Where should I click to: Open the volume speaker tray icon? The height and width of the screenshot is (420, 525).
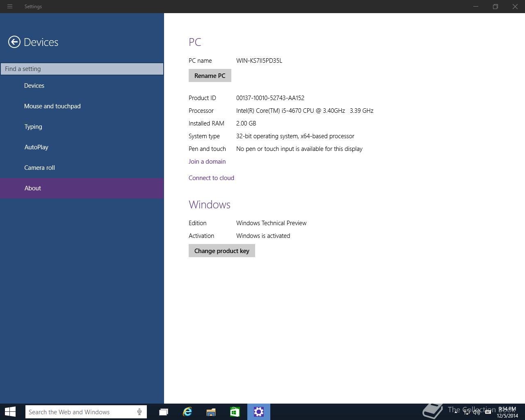tap(477, 412)
